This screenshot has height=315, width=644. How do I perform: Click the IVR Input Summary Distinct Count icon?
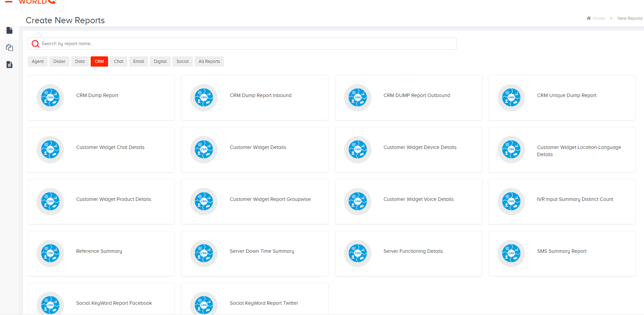[511, 202]
